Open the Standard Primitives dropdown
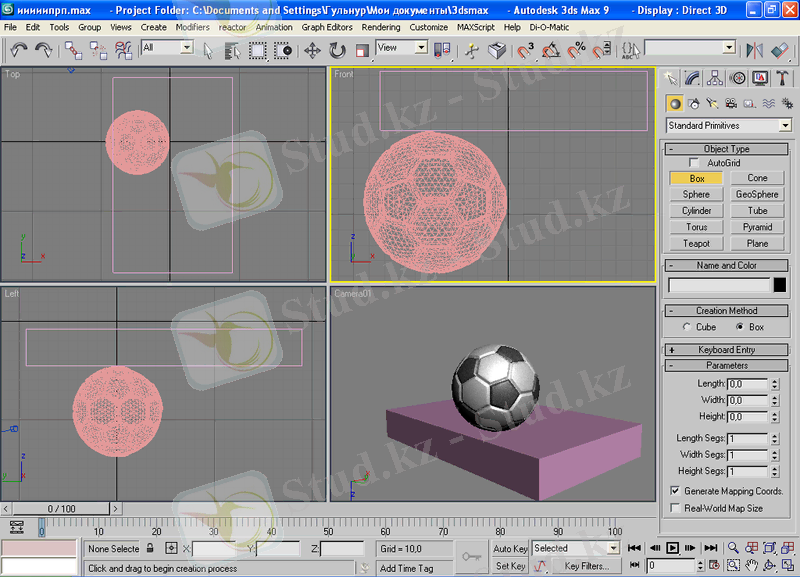 click(x=729, y=126)
